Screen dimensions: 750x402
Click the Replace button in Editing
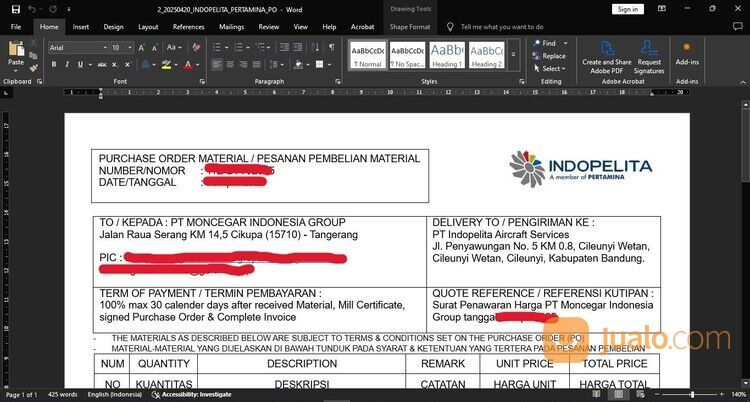(x=549, y=56)
